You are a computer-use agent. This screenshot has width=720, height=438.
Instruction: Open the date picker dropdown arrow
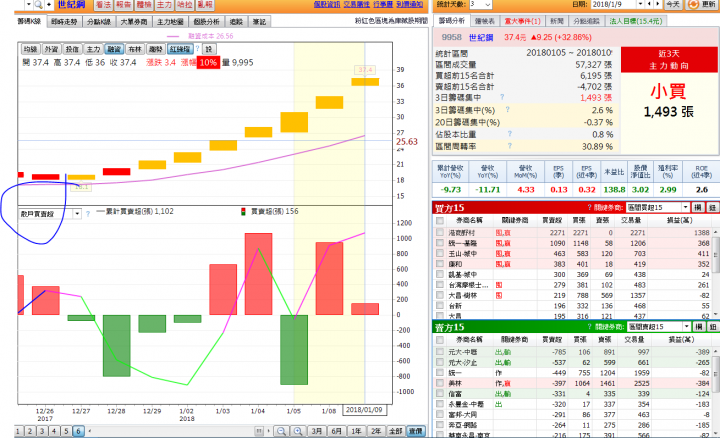point(641,4)
